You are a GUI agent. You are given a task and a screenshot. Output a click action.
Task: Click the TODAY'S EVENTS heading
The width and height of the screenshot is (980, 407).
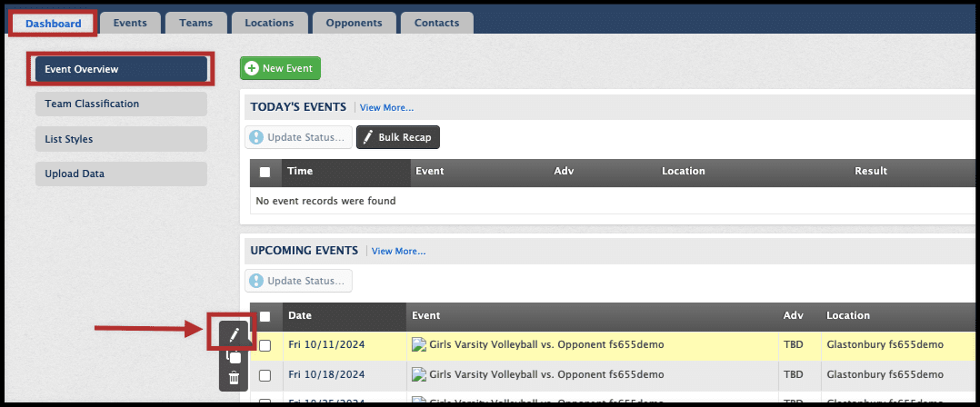point(298,107)
